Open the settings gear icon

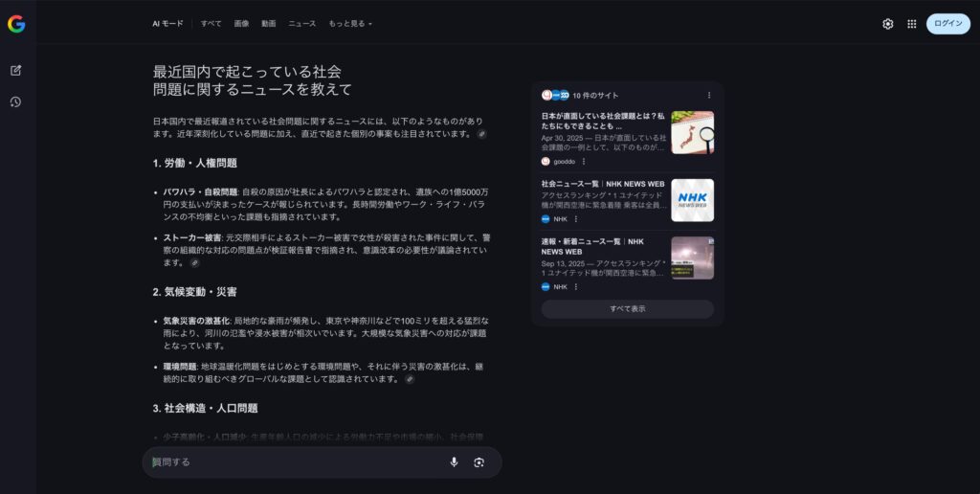pyautogui.click(x=887, y=24)
